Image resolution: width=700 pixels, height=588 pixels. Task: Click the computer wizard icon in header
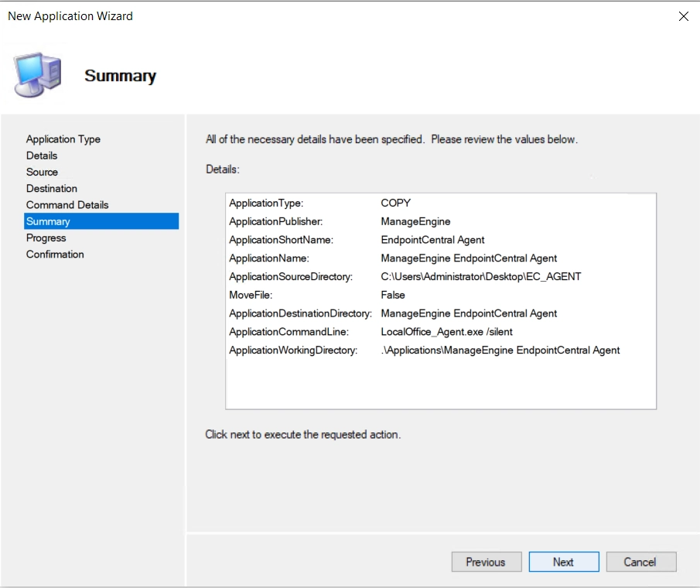(x=37, y=74)
